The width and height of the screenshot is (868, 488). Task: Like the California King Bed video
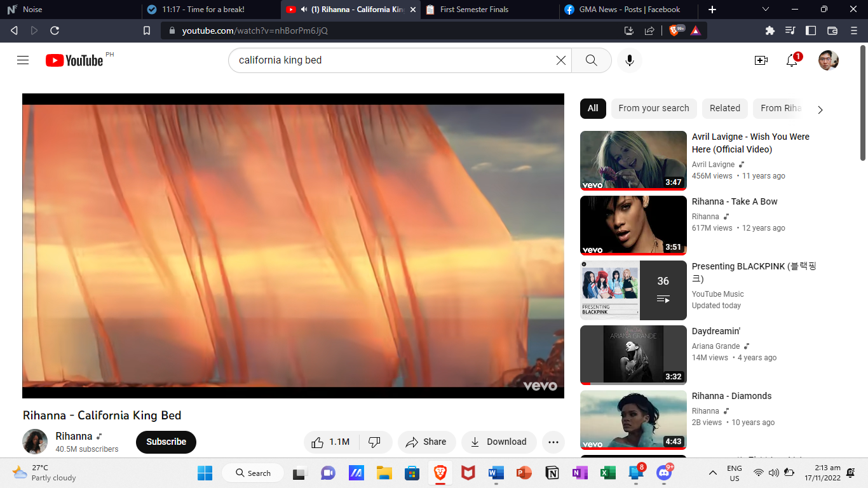coord(332,442)
